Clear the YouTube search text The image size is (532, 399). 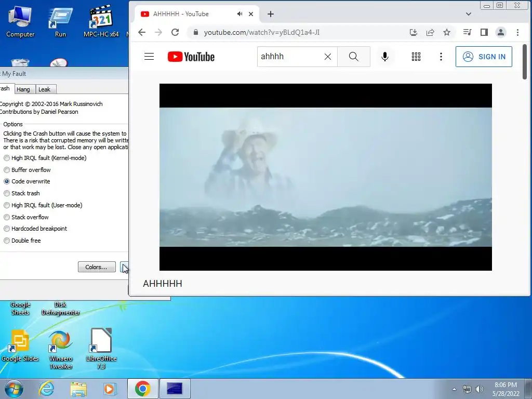pyautogui.click(x=327, y=57)
